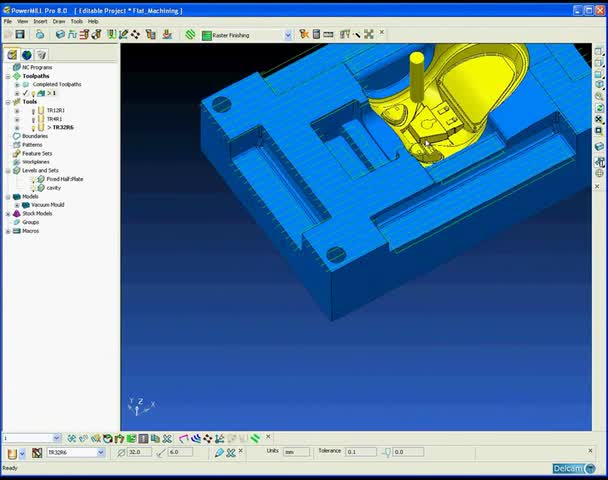Click the Measure ruler icon
The image size is (608, 480).
pos(328,35)
